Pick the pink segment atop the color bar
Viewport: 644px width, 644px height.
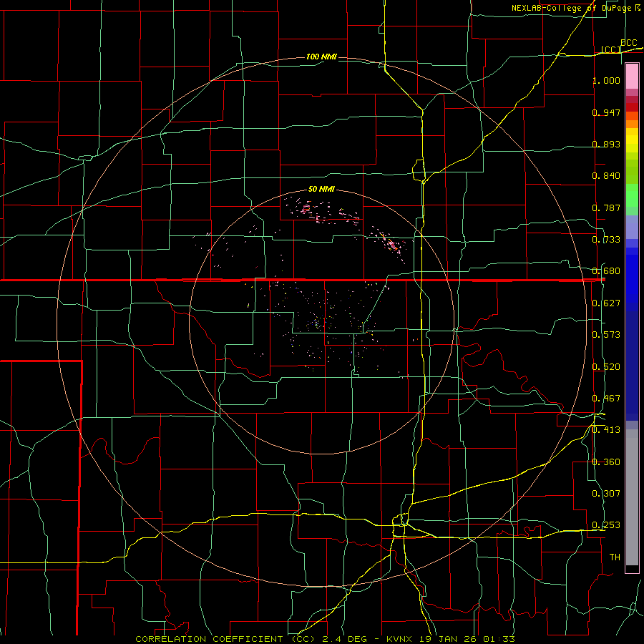pyautogui.click(x=632, y=77)
